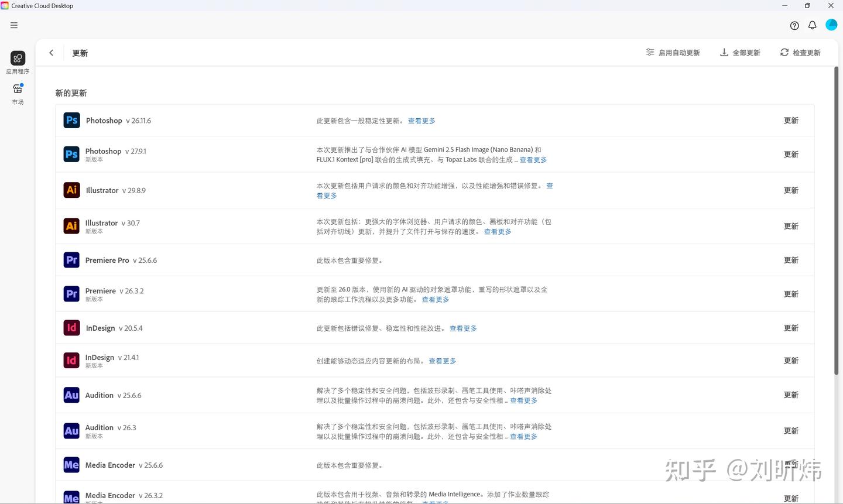Click the Illustrator v 29.8.9 app icon
Image resolution: width=843 pixels, height=504 pixels.
[71, 190]
